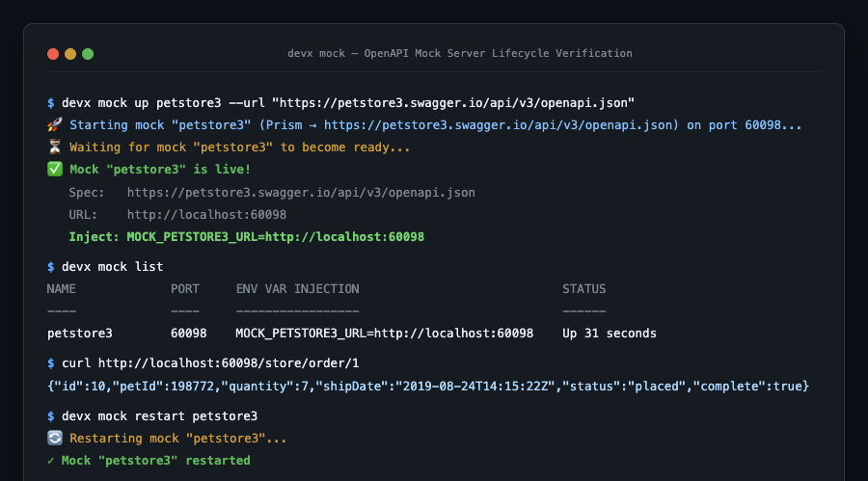868x481 pixels.
Task: Click the MOCK_PETSTORE3_URL cell in table row
Action: pos(384,334)
